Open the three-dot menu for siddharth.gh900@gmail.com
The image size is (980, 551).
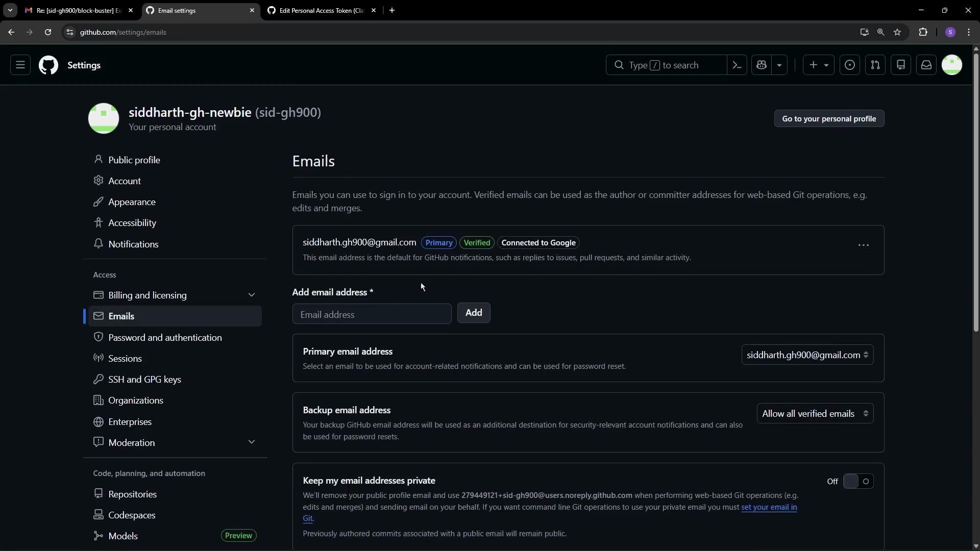863,245
